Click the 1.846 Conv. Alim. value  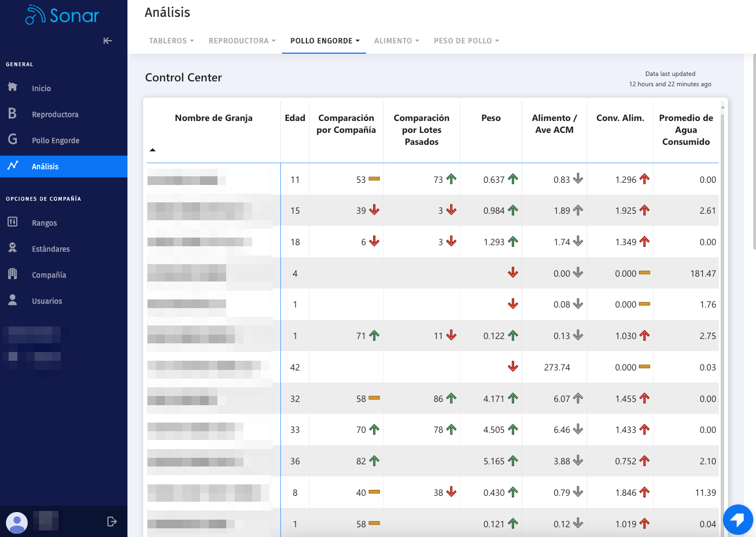(625, 493)
